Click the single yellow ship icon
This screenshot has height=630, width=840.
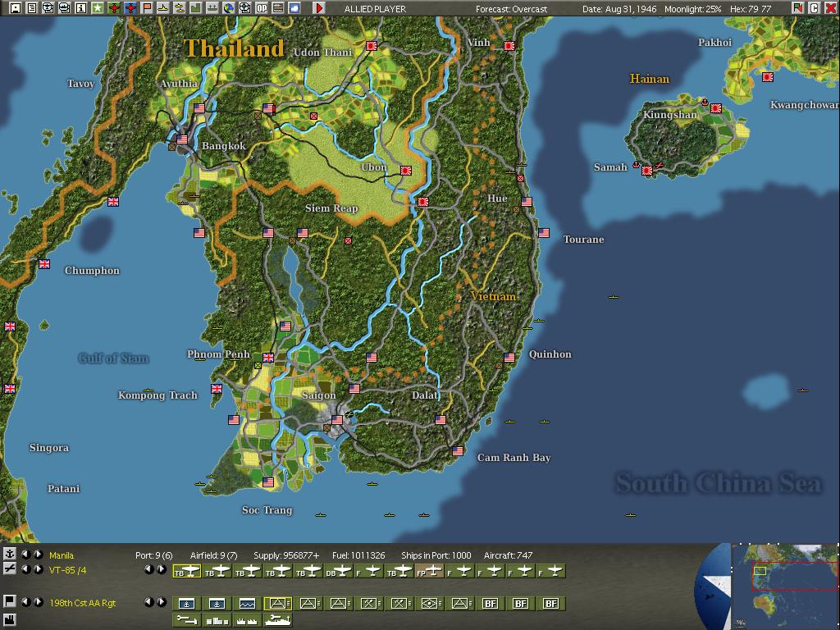pos(163,8)
